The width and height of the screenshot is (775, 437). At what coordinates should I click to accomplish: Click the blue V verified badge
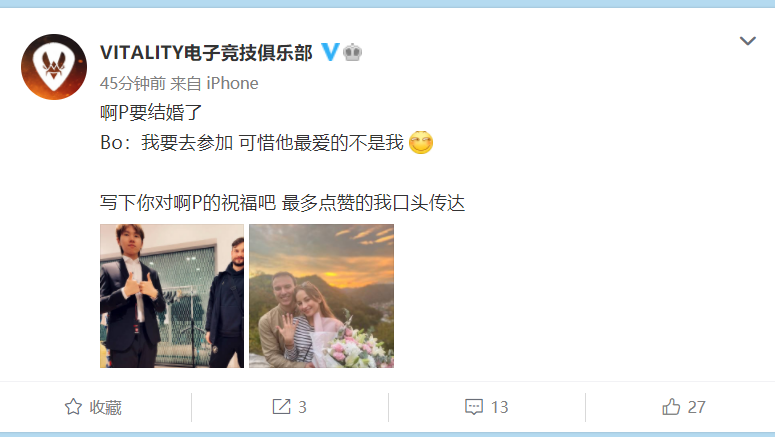330,52
